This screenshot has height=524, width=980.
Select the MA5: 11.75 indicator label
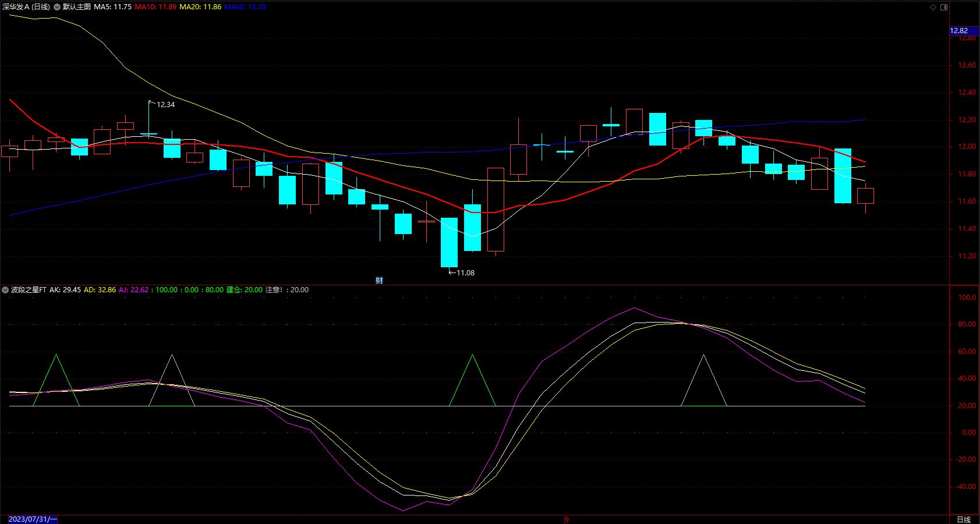click(x=113, y=7)
